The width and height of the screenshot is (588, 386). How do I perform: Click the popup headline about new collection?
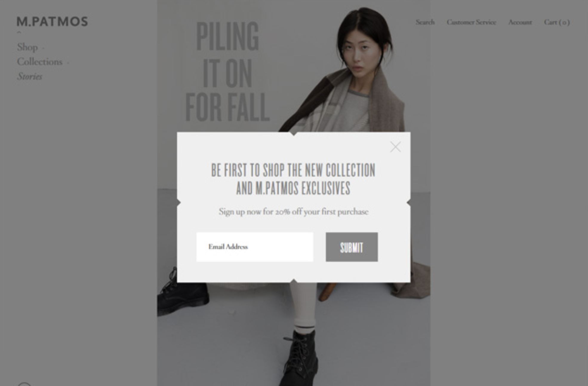tap(293, 179)
